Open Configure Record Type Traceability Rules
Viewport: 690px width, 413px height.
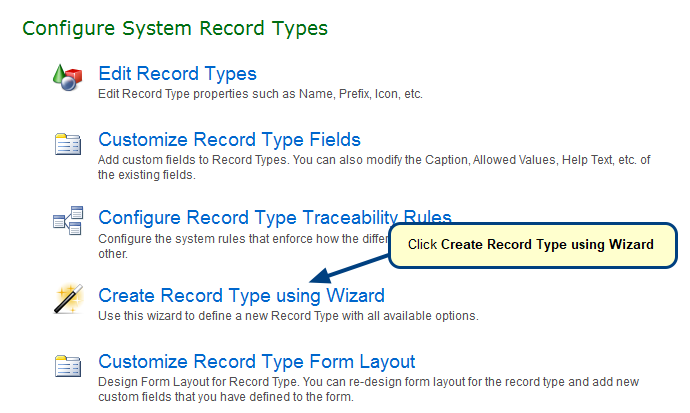275,217
